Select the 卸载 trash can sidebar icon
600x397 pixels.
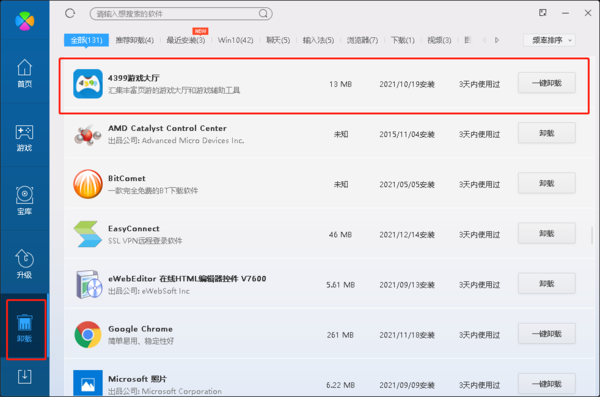coord(25,328)
